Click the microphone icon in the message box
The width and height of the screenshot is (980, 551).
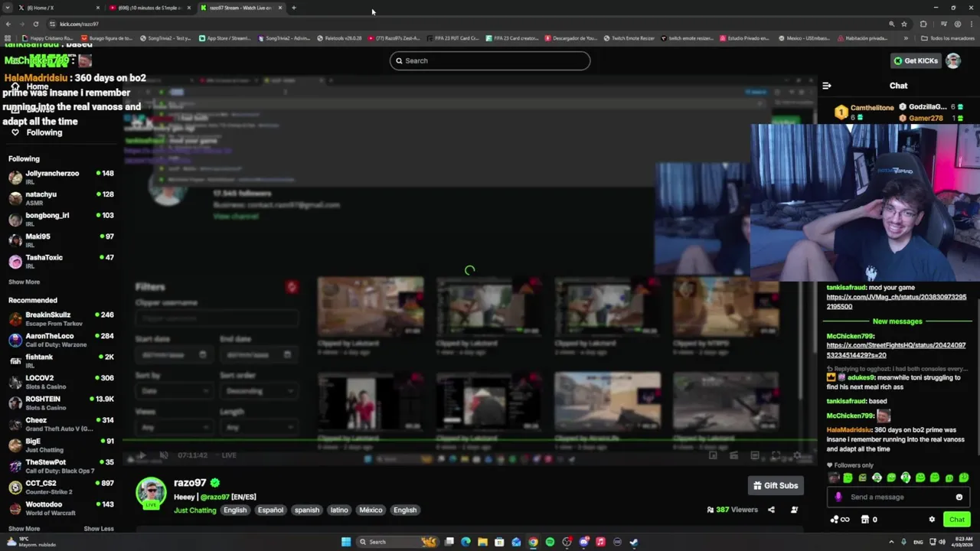(x=838, y=497)
